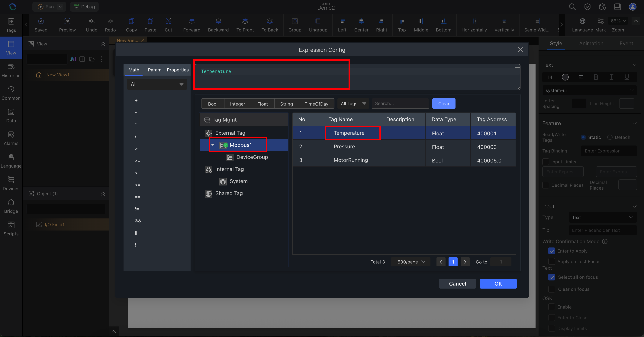Click the AI icon in View panel
The height and width of the screenshot is (337, 644).
click(73, 59)
